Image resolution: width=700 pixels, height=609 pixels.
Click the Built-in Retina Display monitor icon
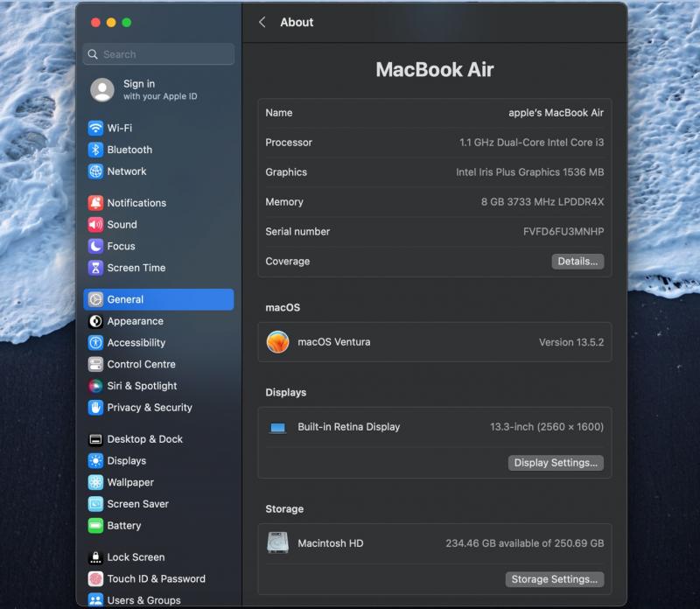point(277,428)
